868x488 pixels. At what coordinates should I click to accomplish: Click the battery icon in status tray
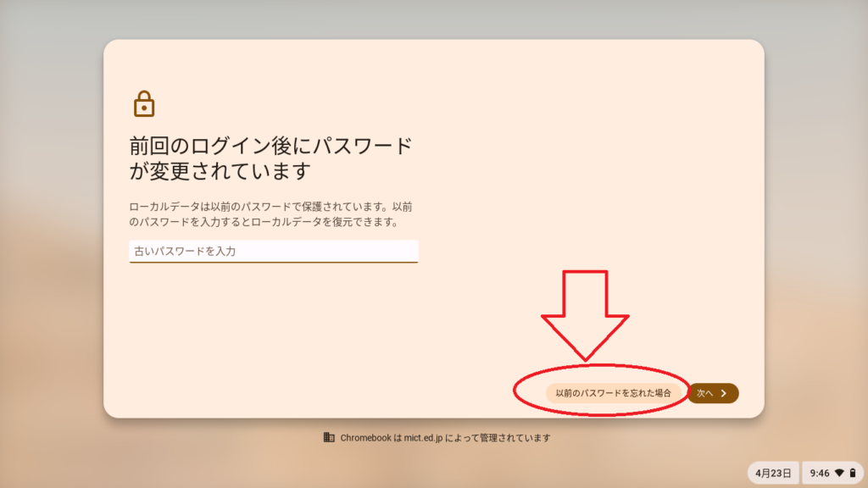click(853, 473)
